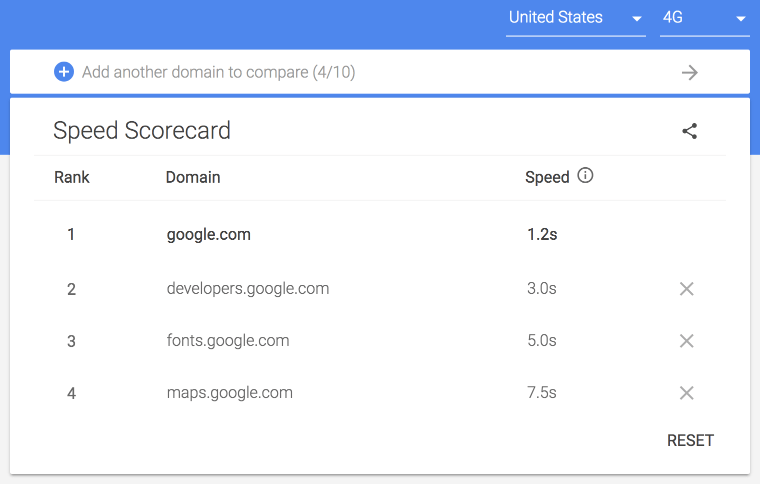The image size is (760, 484).
Task: Click the 3.0s speed value
Action: 541,289
